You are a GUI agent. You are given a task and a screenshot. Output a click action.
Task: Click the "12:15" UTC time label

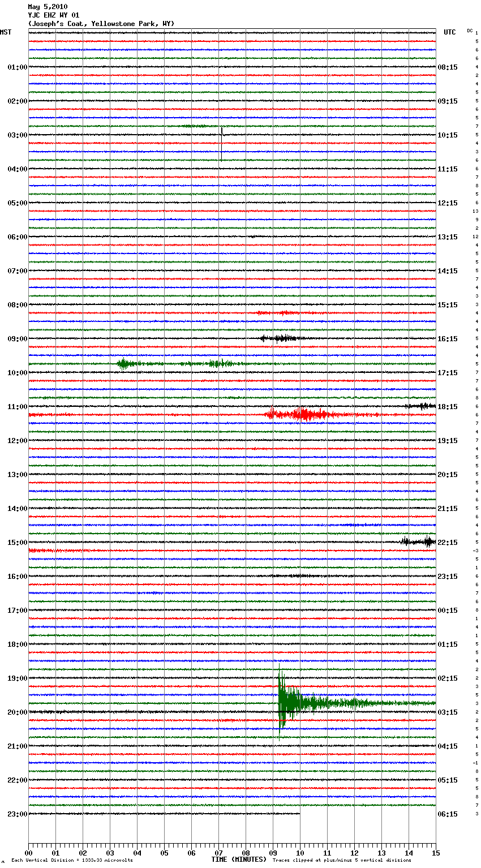tap(448, 203)
